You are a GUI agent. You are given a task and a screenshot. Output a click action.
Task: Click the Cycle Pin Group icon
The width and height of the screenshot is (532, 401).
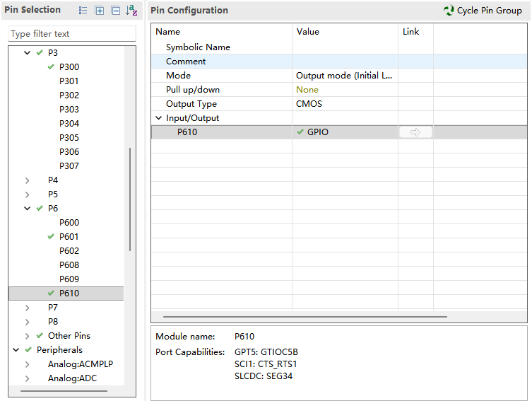(x=449, y=11)
